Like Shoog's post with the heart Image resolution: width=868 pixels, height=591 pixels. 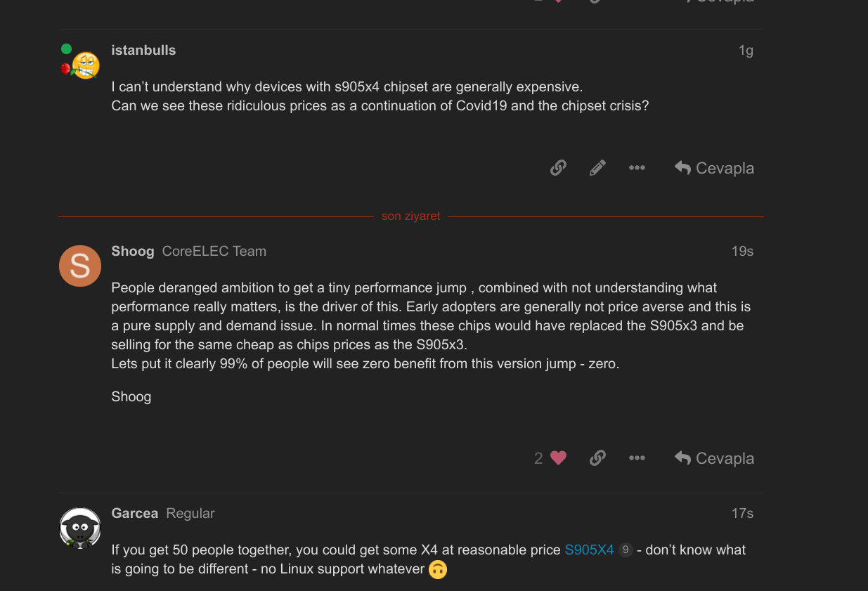pos(559,458)
